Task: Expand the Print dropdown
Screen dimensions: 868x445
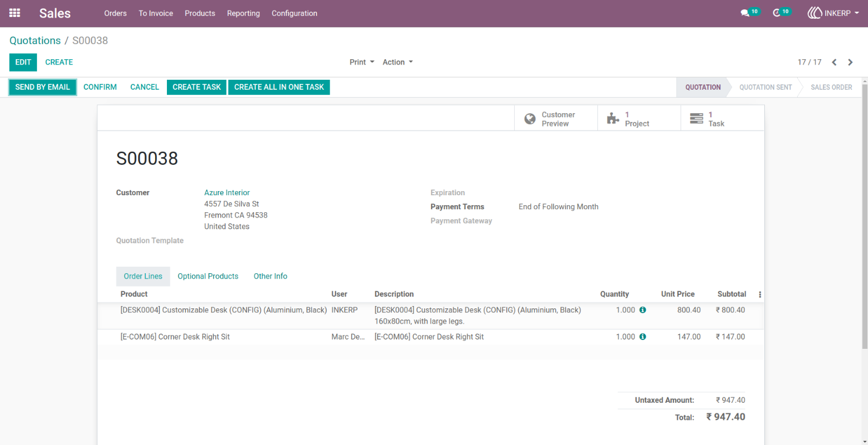Action: click(x=361, y=62)
